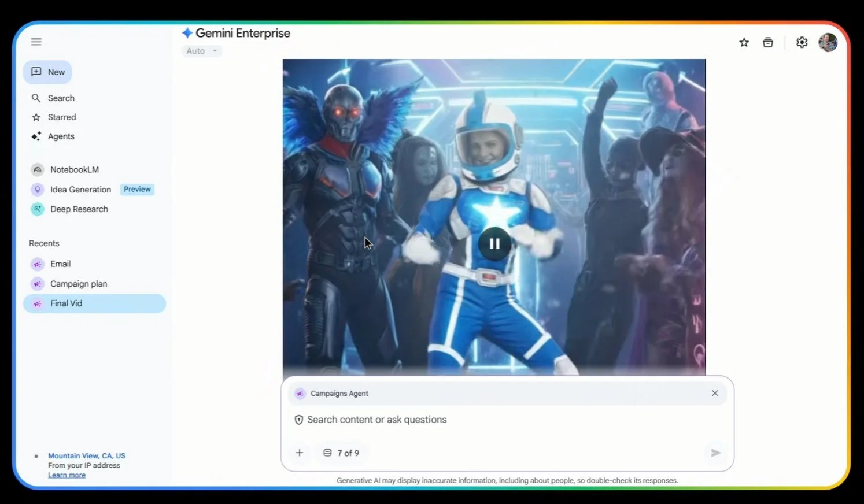Viewport: 864px width, 504px height.
Task: Start a New chat
Action: coord(47,72)
